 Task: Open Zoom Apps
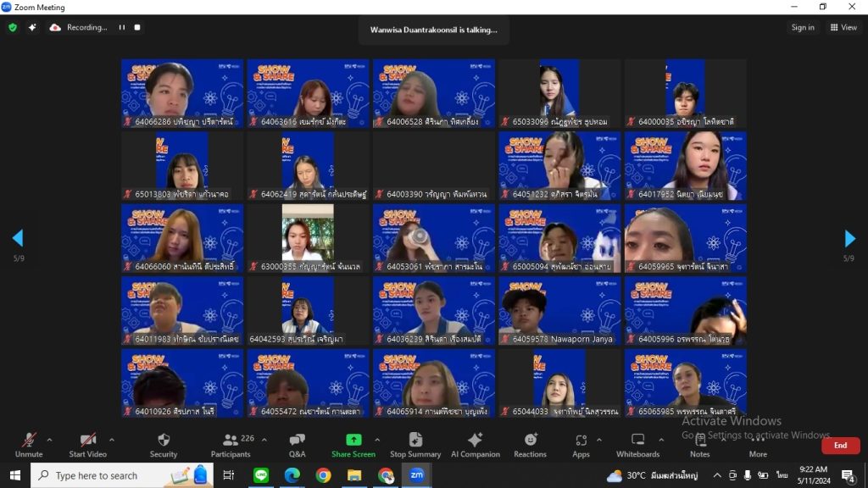point(581,446)
